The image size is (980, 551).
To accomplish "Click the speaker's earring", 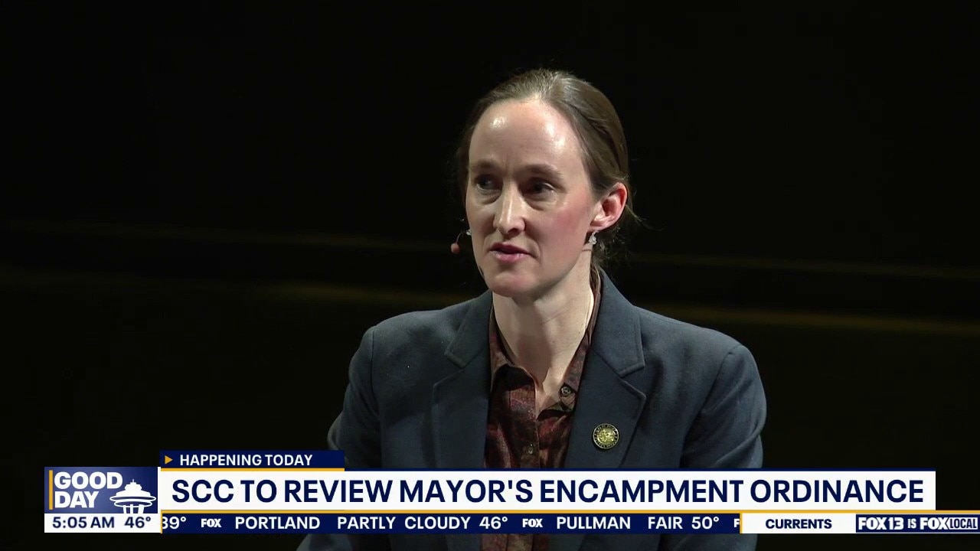I will (592, 238).
